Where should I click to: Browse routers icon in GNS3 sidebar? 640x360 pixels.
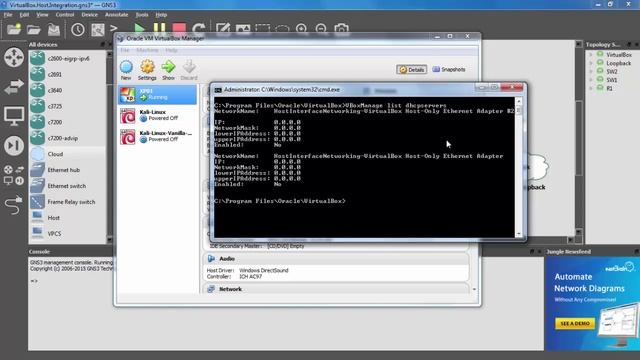(14, 57)
